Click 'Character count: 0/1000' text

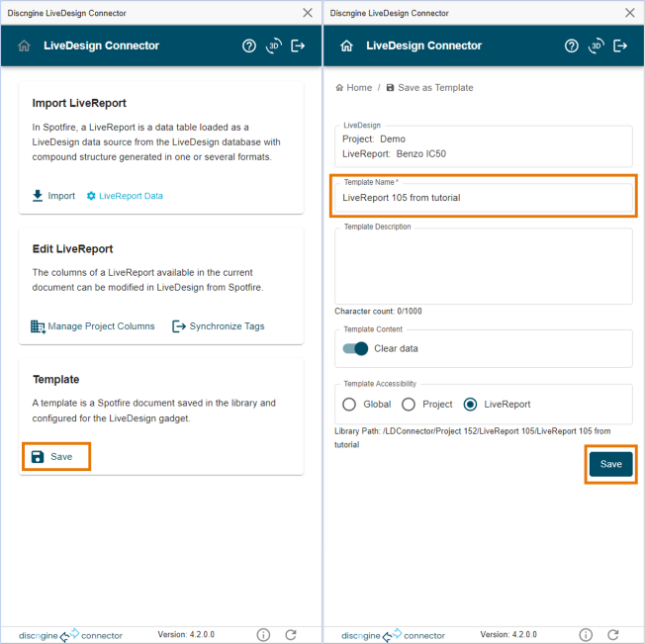[x=378, y=312]
